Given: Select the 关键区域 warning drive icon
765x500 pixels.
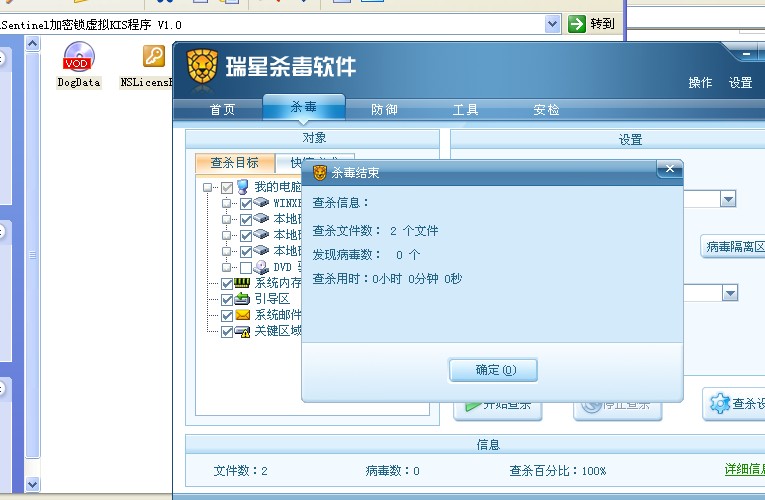Looking at the screenshot, I should (x=242, y=332).
